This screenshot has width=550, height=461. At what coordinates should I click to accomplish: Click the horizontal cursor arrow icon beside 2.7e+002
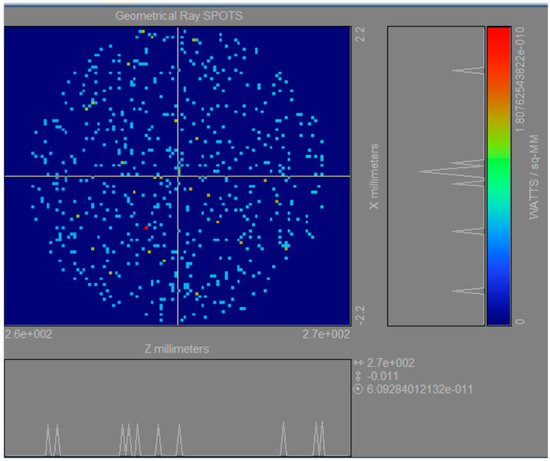click(358, 363)
